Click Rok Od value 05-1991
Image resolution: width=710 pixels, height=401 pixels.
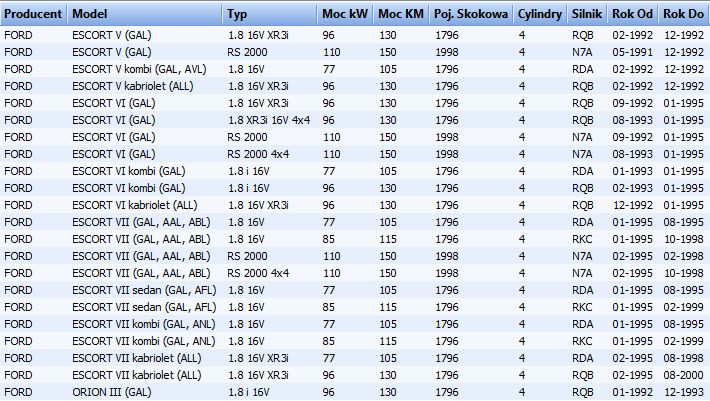pos(633,53)
